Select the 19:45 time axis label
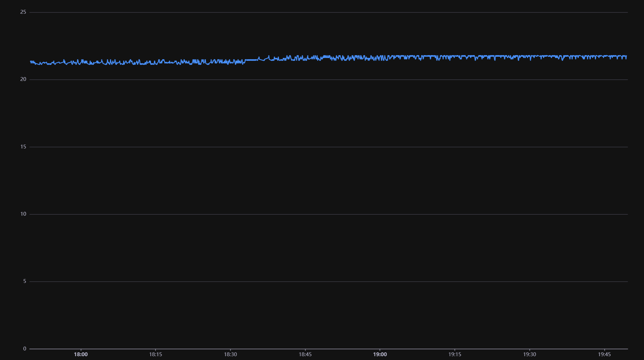Viewport: 644px width, 360px height. (x=605, y=354)
